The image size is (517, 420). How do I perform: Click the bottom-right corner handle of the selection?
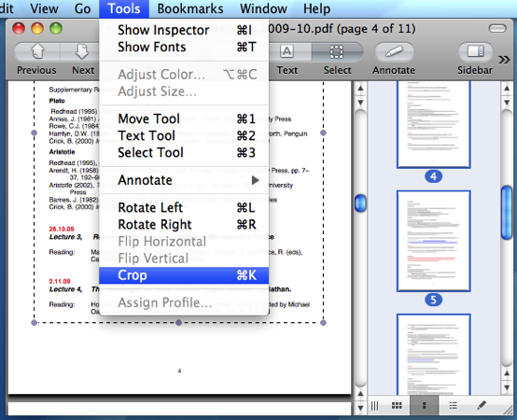pyautogui.click(x=323, y=322)
